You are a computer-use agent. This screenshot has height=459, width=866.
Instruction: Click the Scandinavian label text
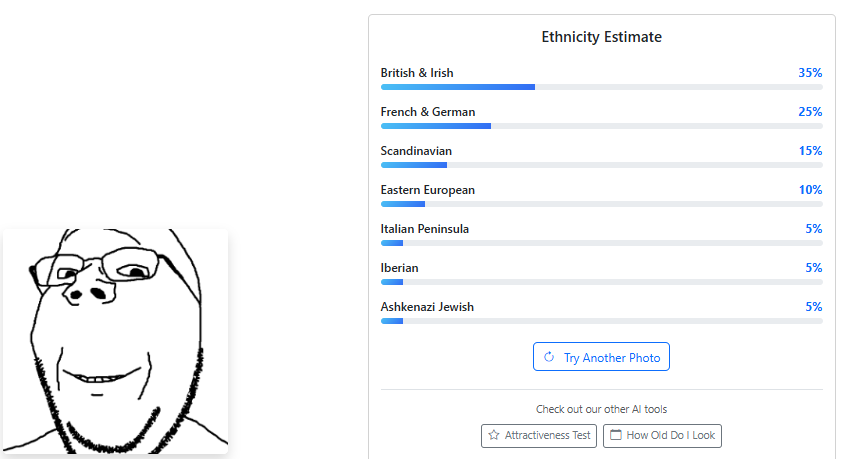[416, 151]
